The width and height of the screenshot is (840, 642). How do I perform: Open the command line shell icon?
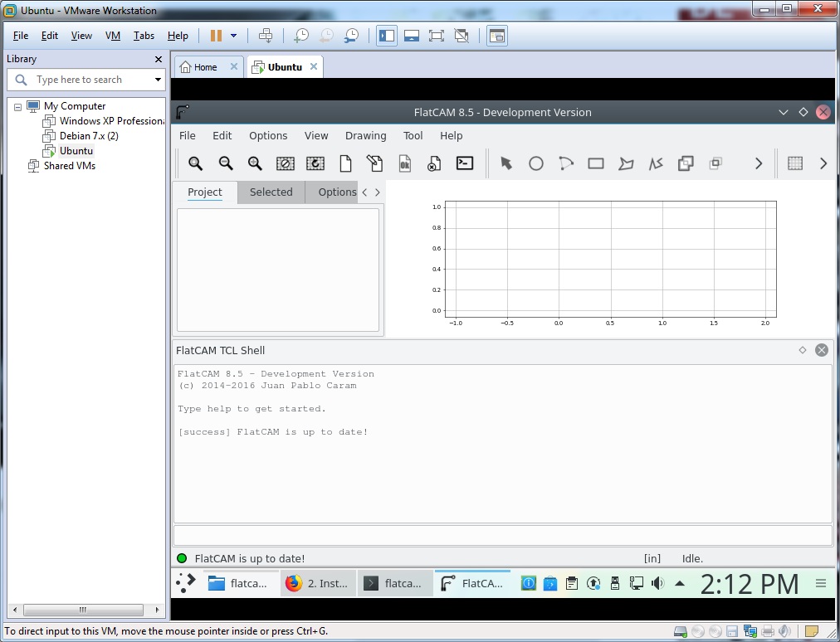(465, 163)
